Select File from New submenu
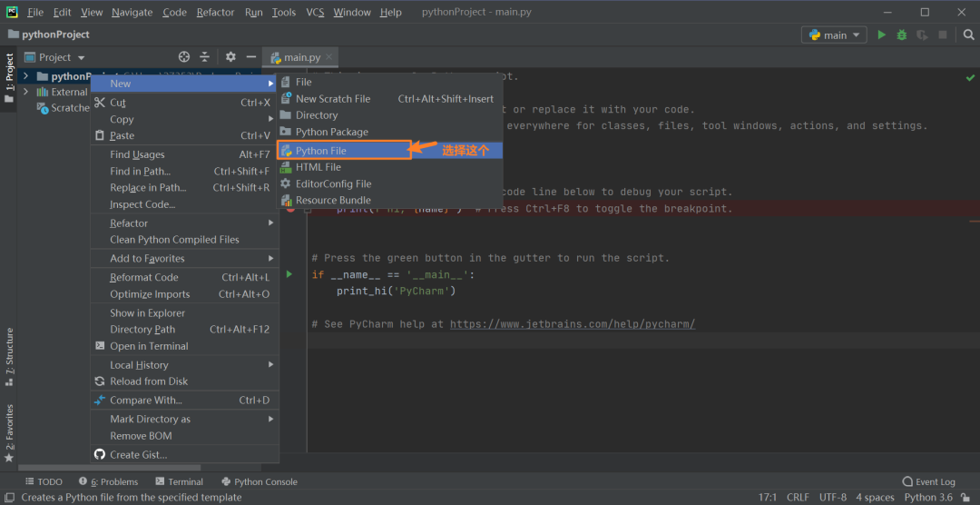Viewport: 980px width, 505px height. coord(389,82)
